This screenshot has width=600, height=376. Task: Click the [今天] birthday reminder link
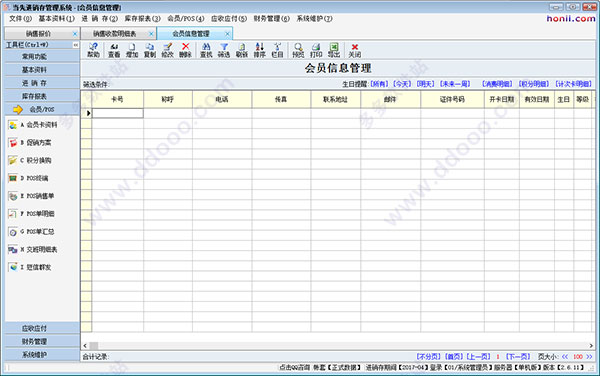tap(402, 84)
